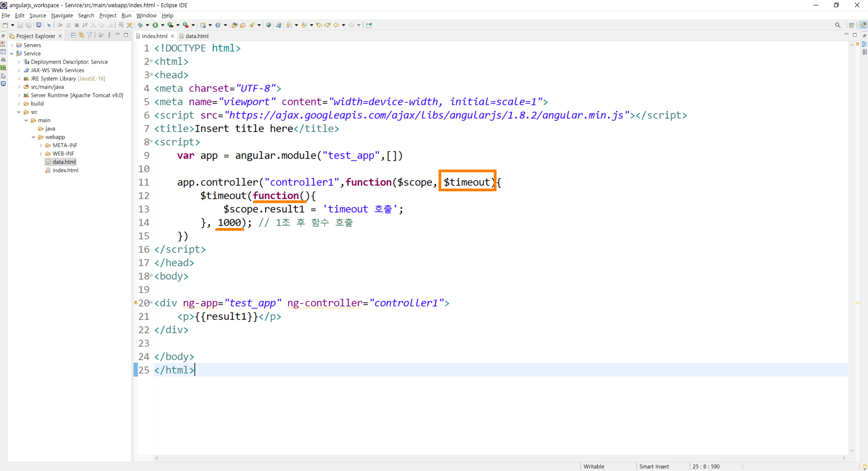Viewport: 868px width, 471px height.
Task: Switch to the data.html editor tab
Action: [x=194, y=36]
